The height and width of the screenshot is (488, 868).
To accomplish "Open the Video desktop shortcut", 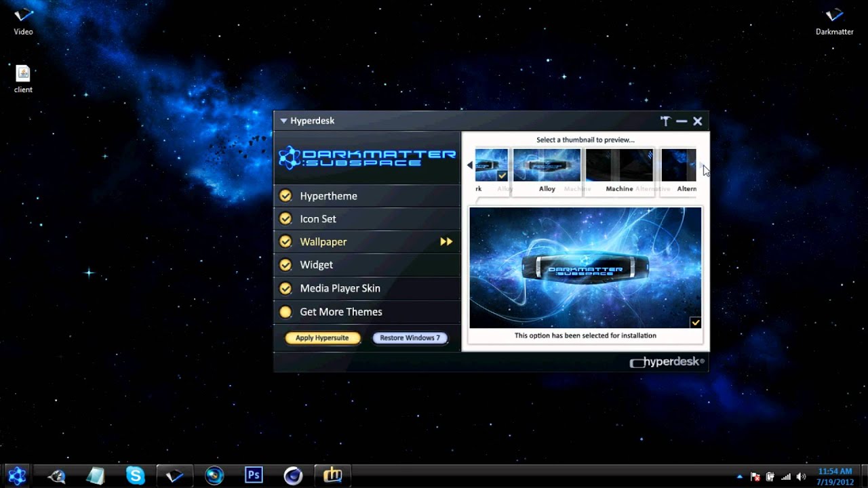I will pos(23,20).
